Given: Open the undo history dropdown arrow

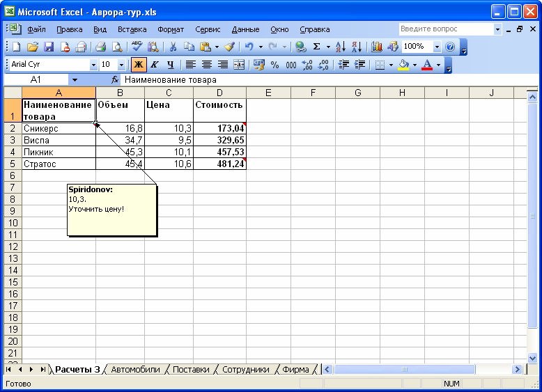Looking at the screenshot, I should click(x=261, y=47).
